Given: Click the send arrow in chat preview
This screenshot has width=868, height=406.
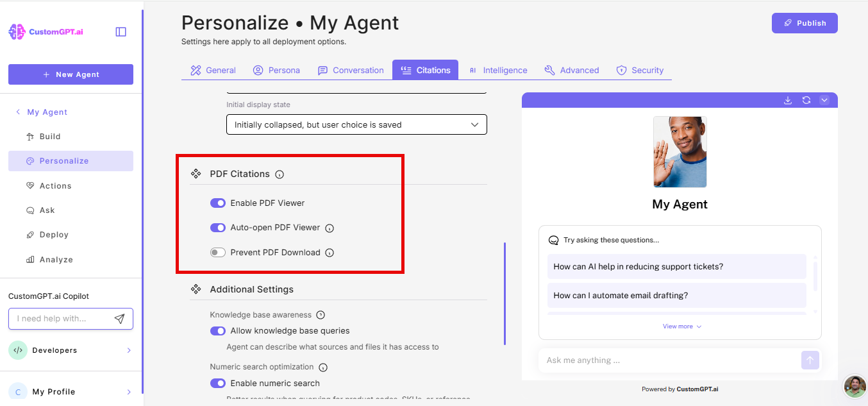Looking at the screenshot, I should [x=810, y=360].
